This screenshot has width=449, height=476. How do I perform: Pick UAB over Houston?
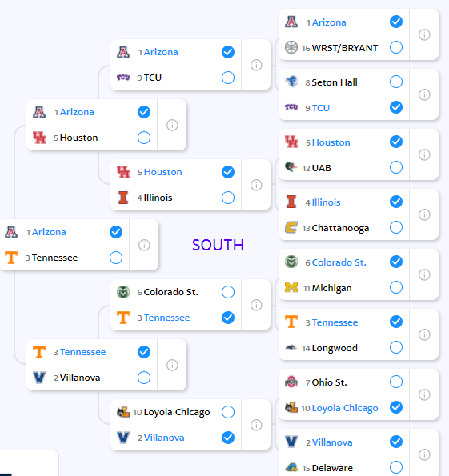396,167
